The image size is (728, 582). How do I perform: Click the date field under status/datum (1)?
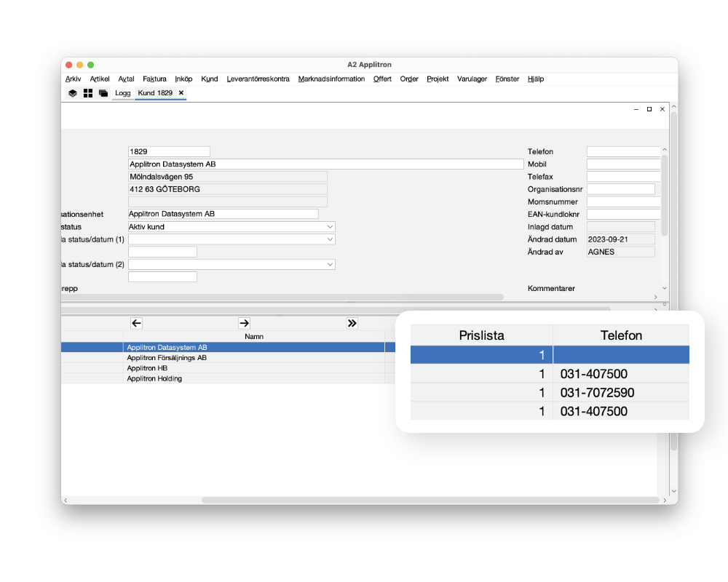(162, 252)
